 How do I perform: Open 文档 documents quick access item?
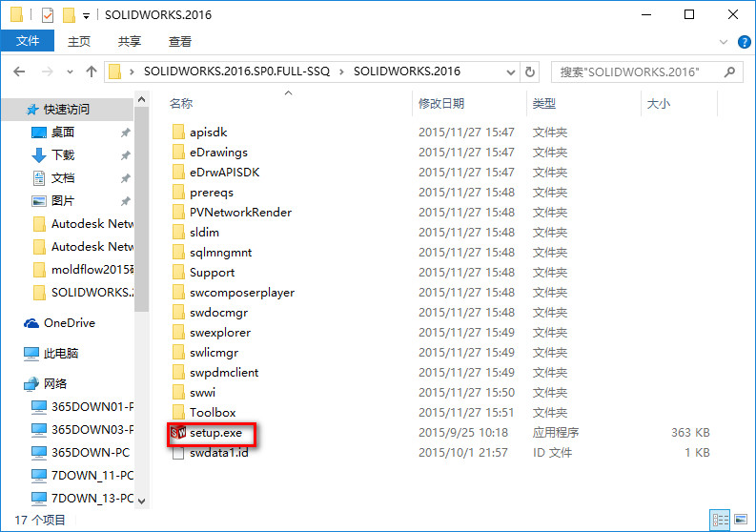pos(53,178)
